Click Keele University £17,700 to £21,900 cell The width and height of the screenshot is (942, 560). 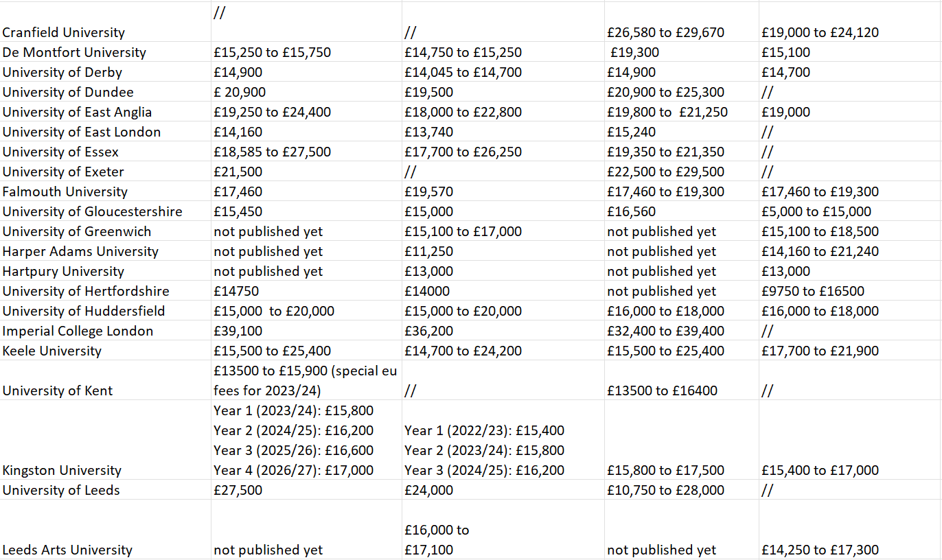(820, 351)
